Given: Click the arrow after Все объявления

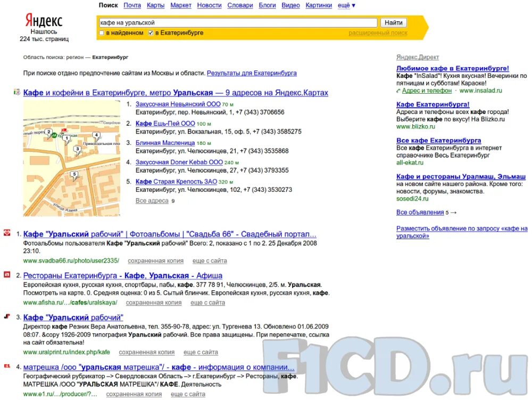Looking at the screenshot, I should pyautogui.click(x=454, y=213).
